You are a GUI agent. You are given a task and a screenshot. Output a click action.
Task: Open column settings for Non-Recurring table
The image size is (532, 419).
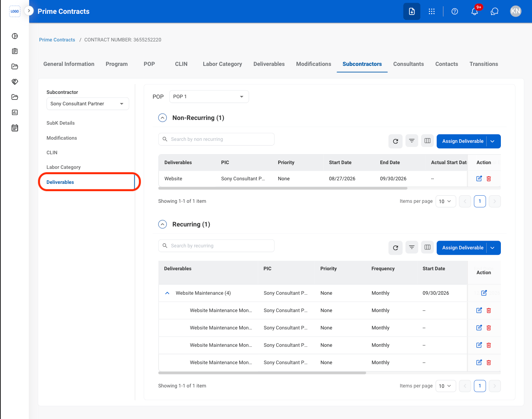(x=428, y=141)
